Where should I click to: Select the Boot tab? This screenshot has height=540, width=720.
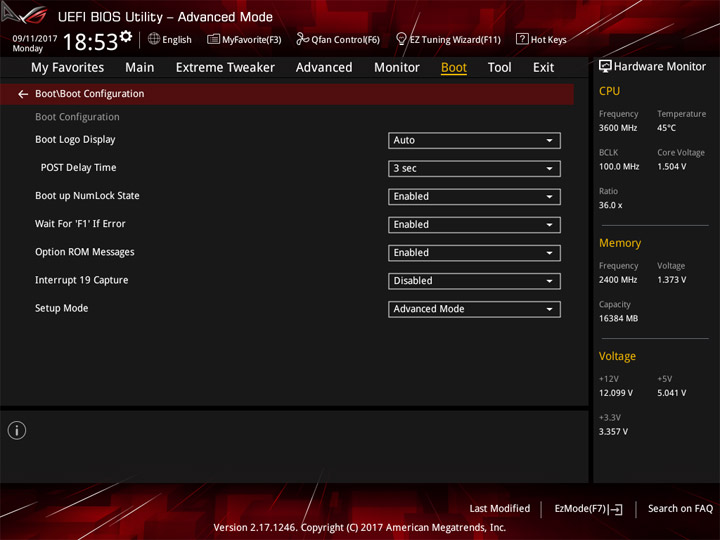[454, 68]
